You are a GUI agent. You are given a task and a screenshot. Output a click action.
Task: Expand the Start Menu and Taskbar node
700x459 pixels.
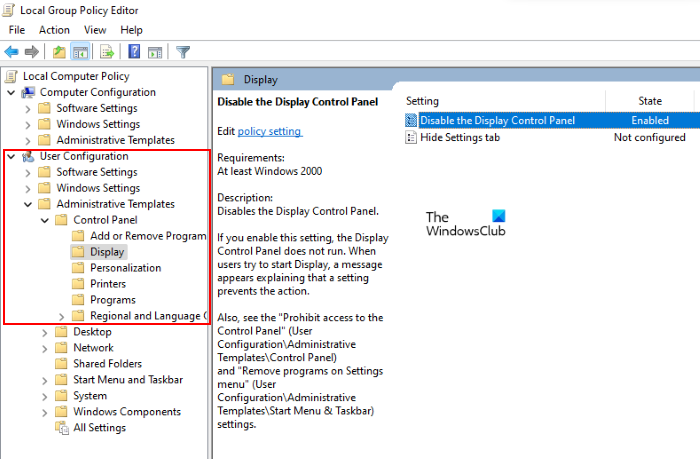[x=44, y=380]
